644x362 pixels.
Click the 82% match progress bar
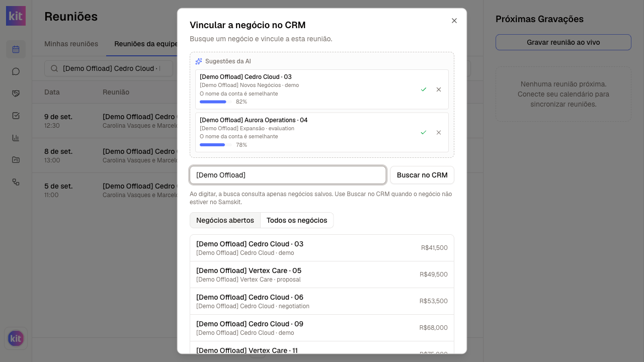216,102
